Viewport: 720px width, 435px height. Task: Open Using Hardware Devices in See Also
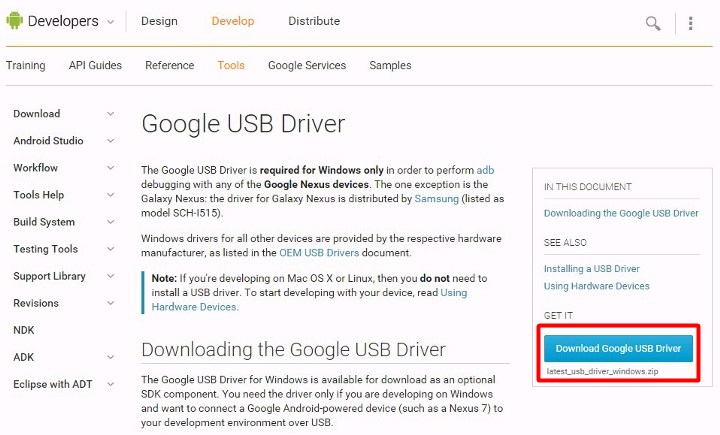[596, 286]
